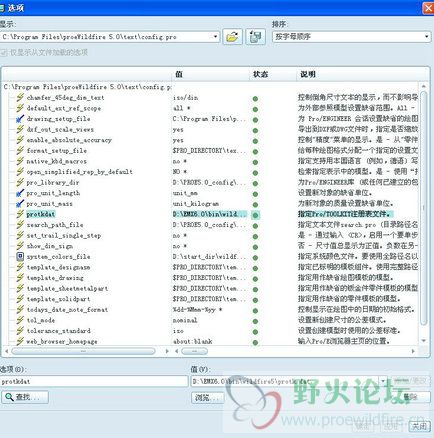The width and height of the screenshot is (434, 438).
Task: Click lightning icon beside template_sheetmetalpart
Action: coord(20,288)
